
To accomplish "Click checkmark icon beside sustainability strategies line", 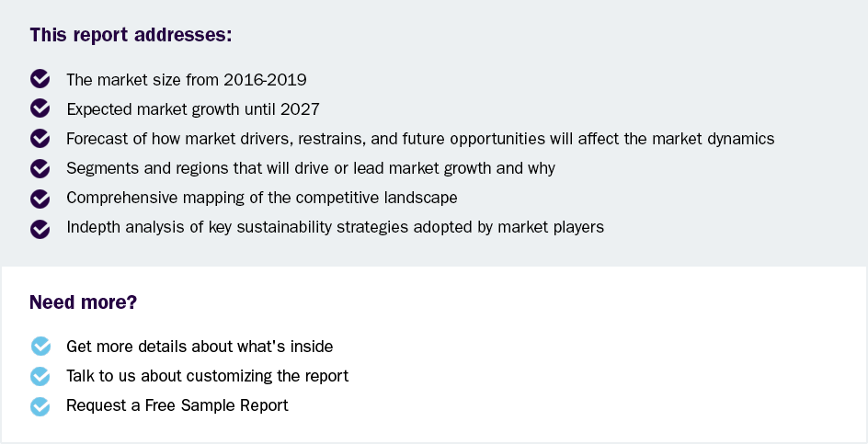I will point(40,228).
